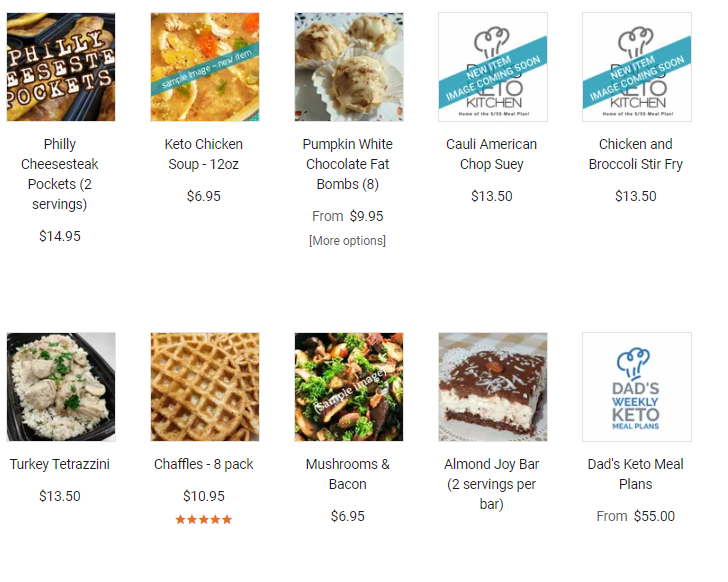Screen dimensions: 728x582
Task: Open the Chicken and Broccoli Stir Fry placeholder image
Action: tap(637, 67)
